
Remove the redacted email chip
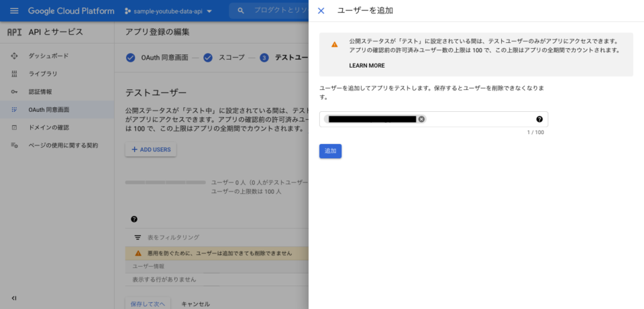pyautogui.click(x=421, y=119)
